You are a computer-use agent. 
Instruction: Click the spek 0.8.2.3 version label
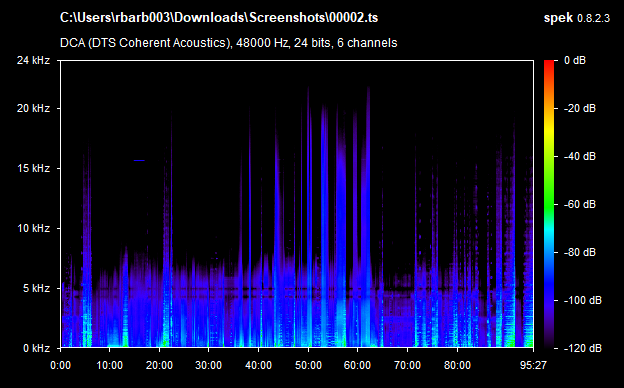click(577, 18)
